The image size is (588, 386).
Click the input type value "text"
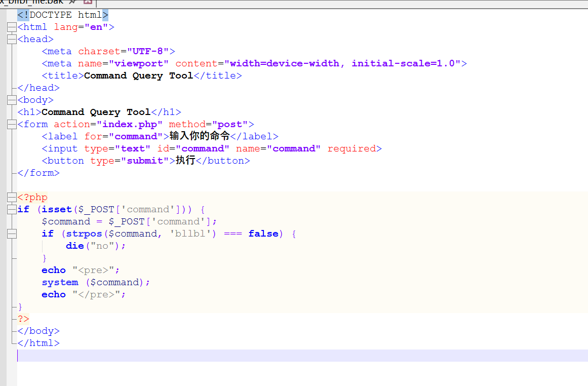pos(133,148)
